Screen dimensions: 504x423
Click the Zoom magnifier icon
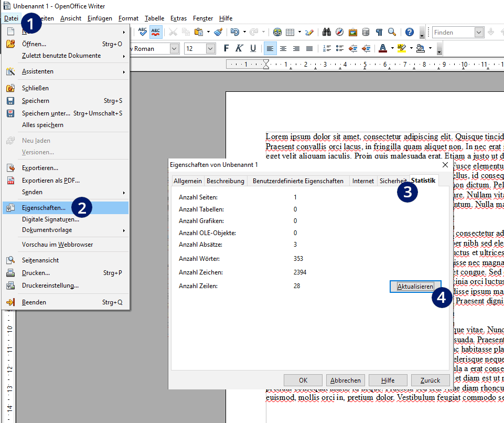point(392,32)
